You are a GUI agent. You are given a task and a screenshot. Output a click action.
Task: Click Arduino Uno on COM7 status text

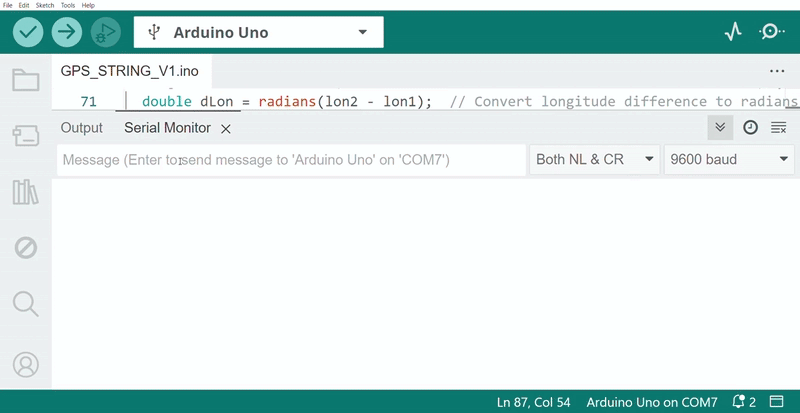(652, 402)
